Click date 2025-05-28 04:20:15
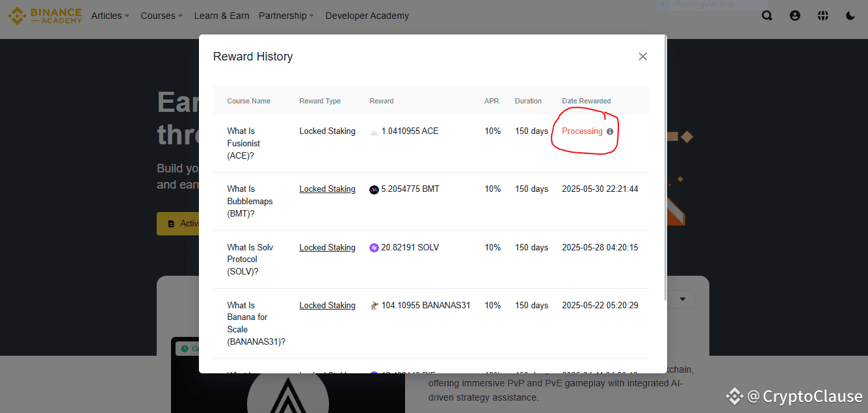This screenshot has width=868, height=413. point(600,248)
